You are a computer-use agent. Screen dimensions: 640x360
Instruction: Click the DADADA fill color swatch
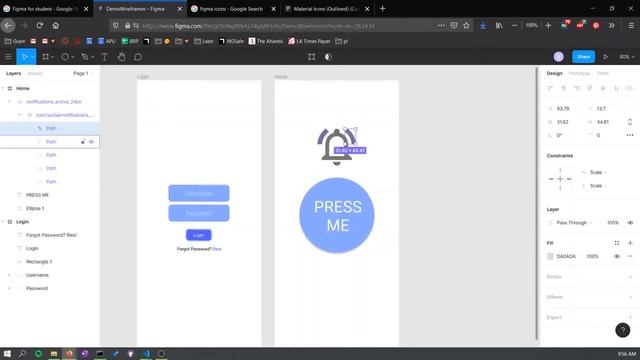click(550, 256)
